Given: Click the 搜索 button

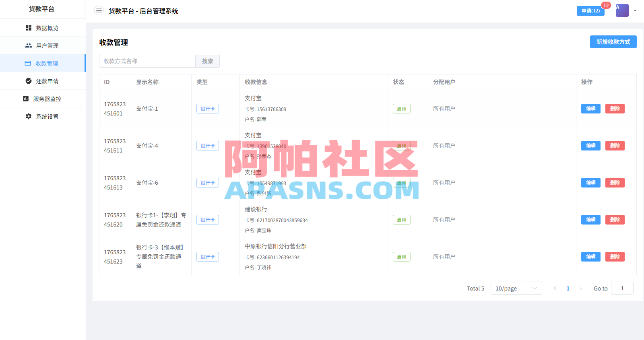Looking at the screenshot, I should [208, 61].
